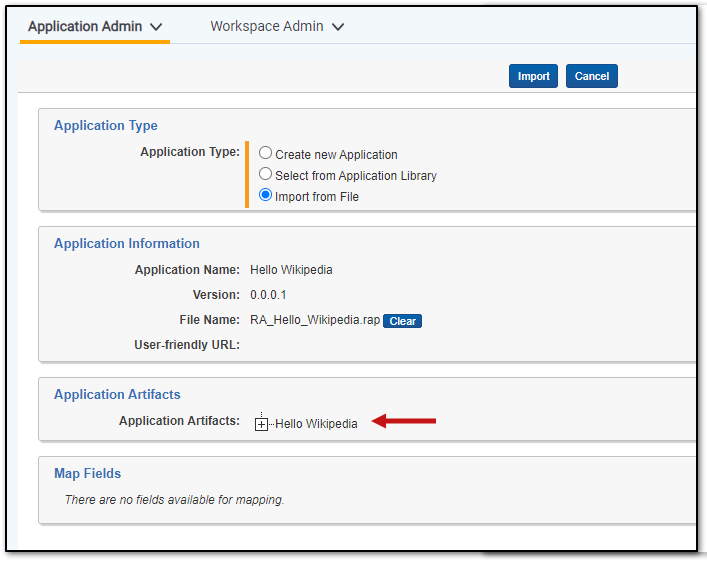The width and height of the screenshot is (707, 561).
Task: Clear the selected RA_Hello_Wikipedia.rap file
Action: (x=402, y=321)
